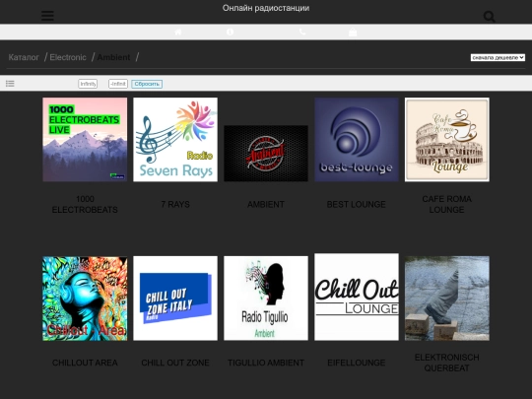The image size is (532, 399).
Task: Click the 7 RAYS title
Action: coord(175,204)
